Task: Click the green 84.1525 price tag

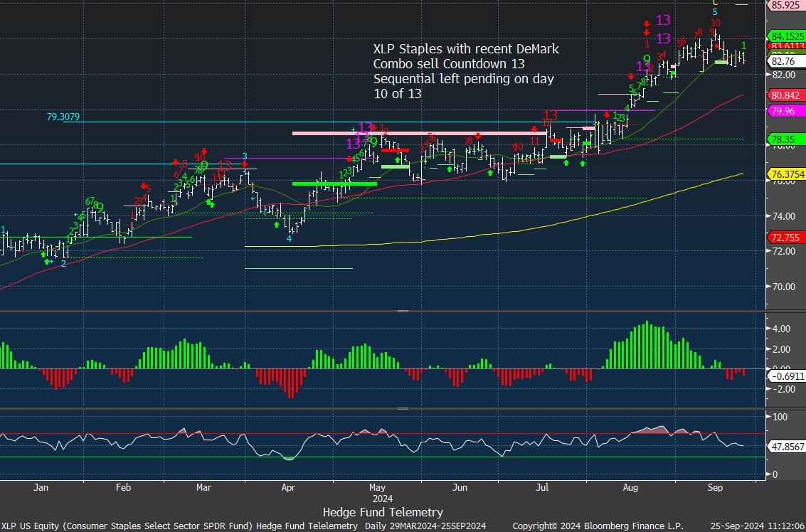Action: tap(786, 36)
